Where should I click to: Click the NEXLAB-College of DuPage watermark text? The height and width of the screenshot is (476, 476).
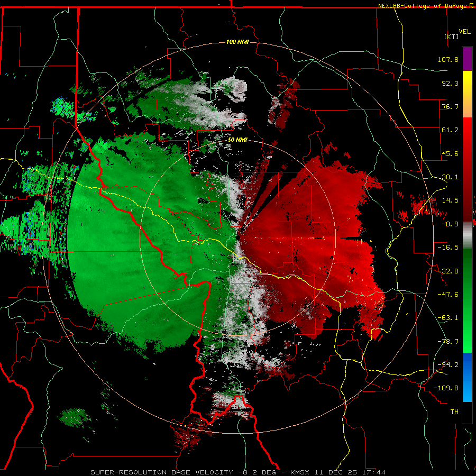[425, 6]
